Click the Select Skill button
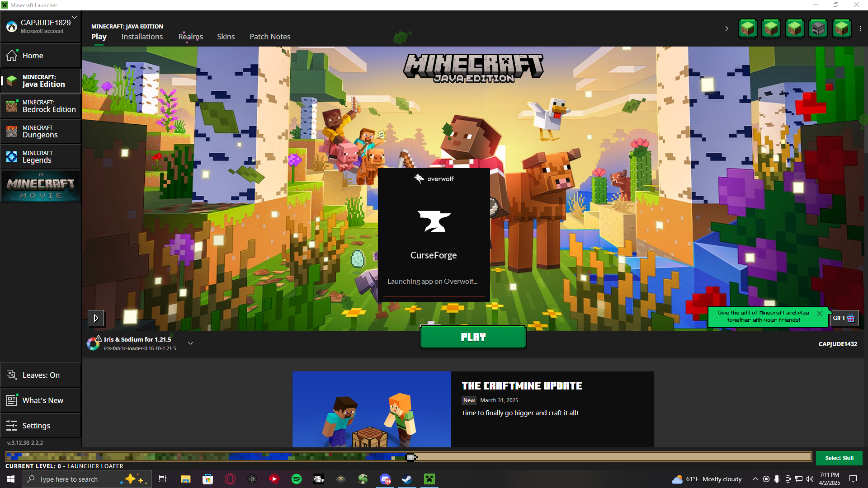 [x=839, y=458]
